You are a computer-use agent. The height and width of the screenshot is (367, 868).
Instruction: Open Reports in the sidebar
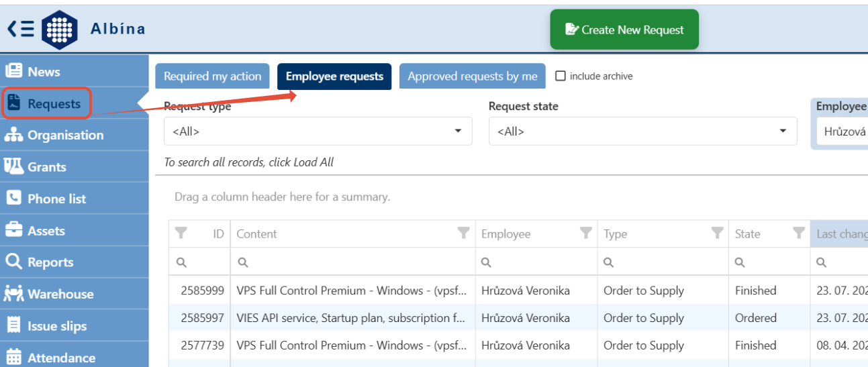(x=74, y=262)
